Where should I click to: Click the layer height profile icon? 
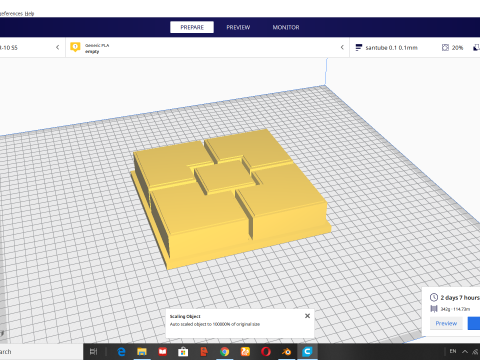tap(359, 48)
